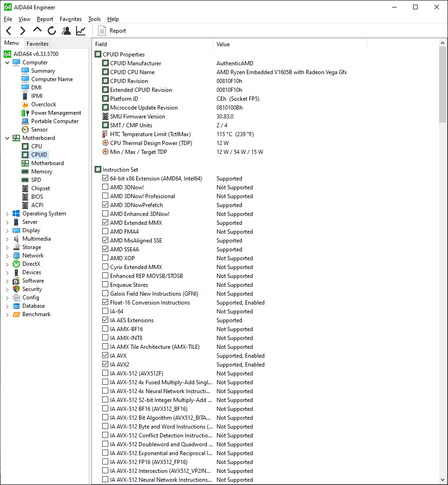Toggle IA AES Extensions checkbox
Screen dimensions: 448x485
coord(105,320)
